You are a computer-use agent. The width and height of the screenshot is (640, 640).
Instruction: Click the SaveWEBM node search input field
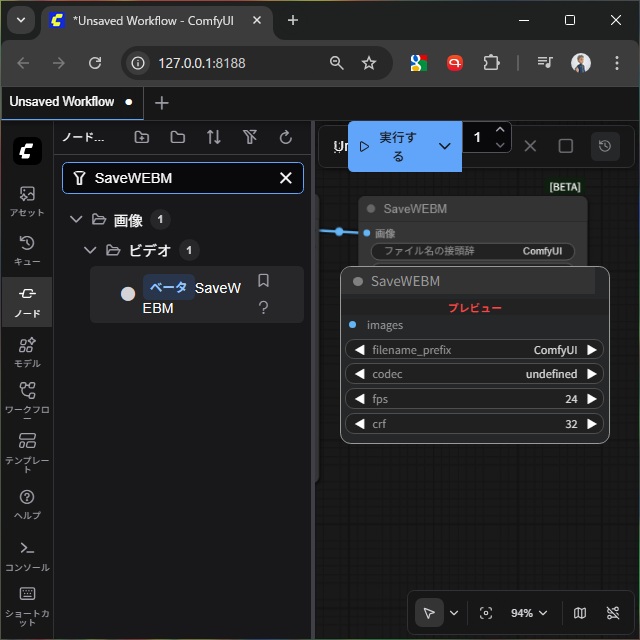point(180,178)
